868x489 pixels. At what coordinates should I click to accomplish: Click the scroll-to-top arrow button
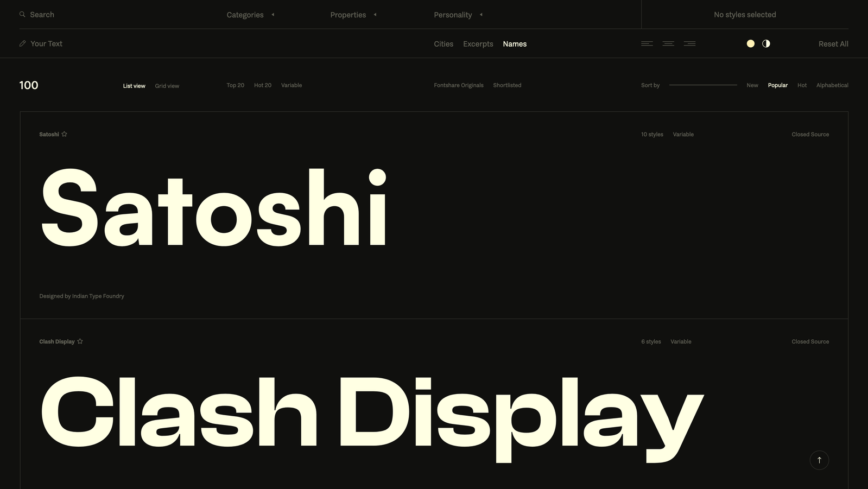coord(819,460)
